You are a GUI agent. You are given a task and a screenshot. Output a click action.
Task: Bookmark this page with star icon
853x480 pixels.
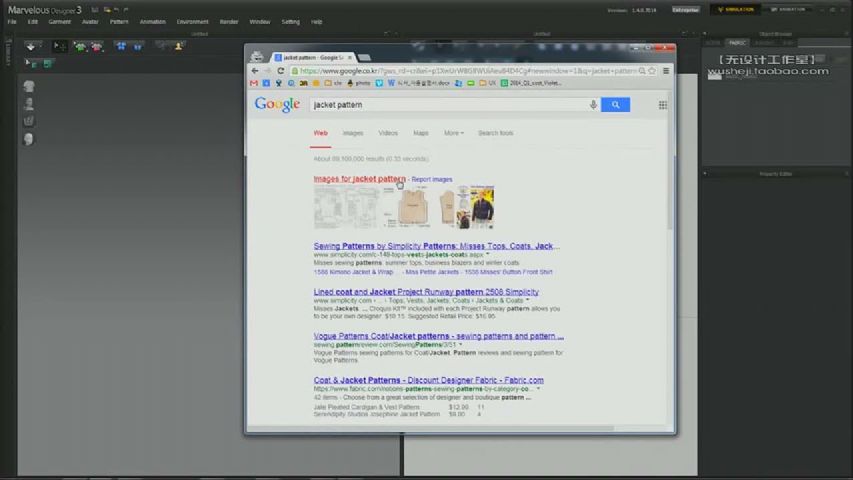point(652,71)
